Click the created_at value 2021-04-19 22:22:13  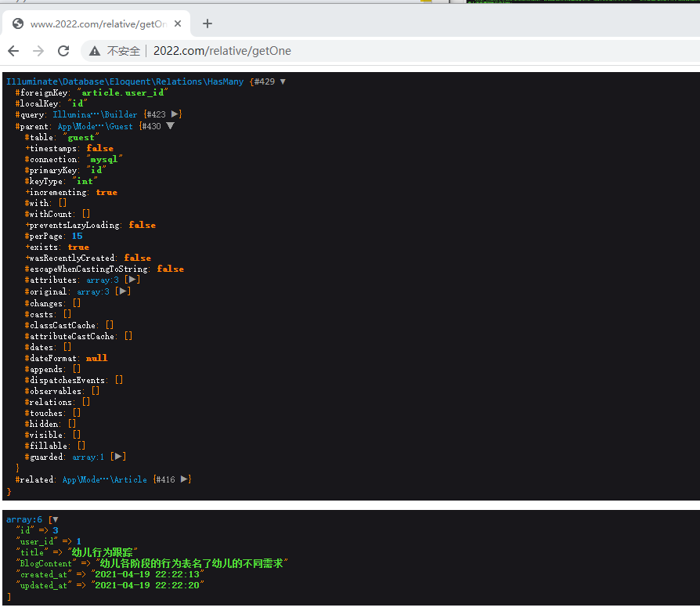click(147, 574)
